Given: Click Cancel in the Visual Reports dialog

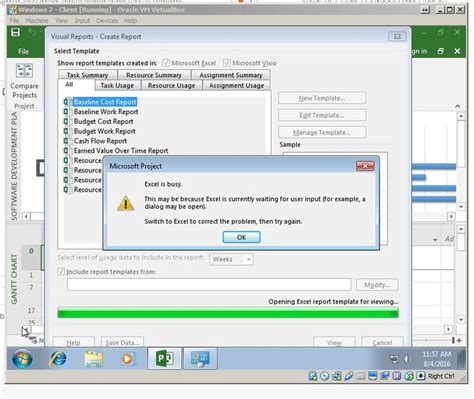Looking at the screenshot, I should (x=382, y=342).
